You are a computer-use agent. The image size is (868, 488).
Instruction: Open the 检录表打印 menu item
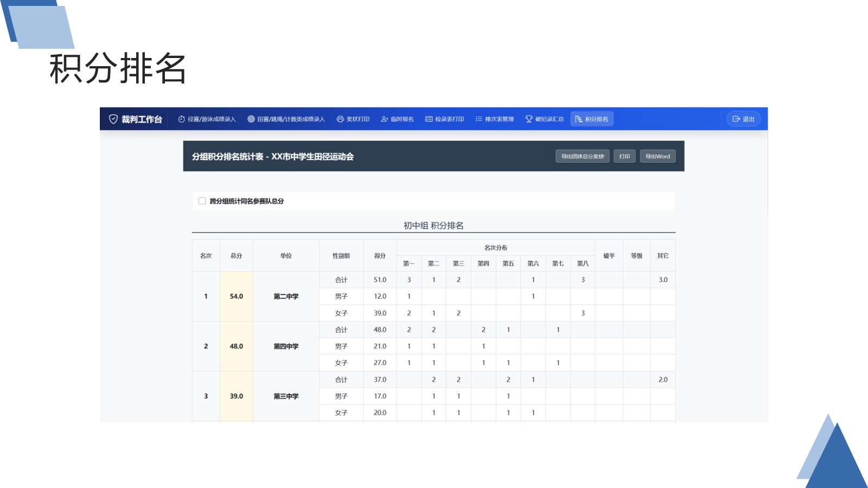tap(445, 119)
